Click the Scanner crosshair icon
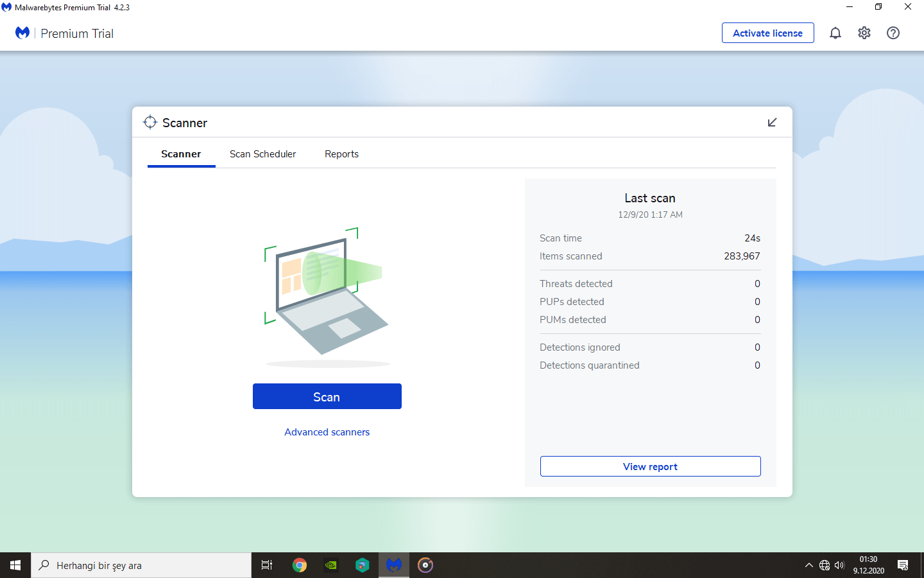Viewport: 924px width, 578px height. [x=150, y=122]
